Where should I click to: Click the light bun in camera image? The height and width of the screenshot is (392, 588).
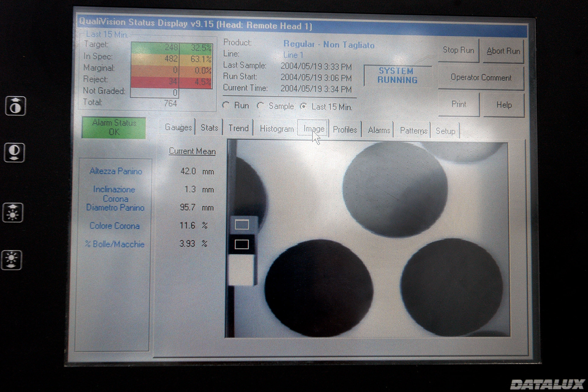(x=395, y=190)
